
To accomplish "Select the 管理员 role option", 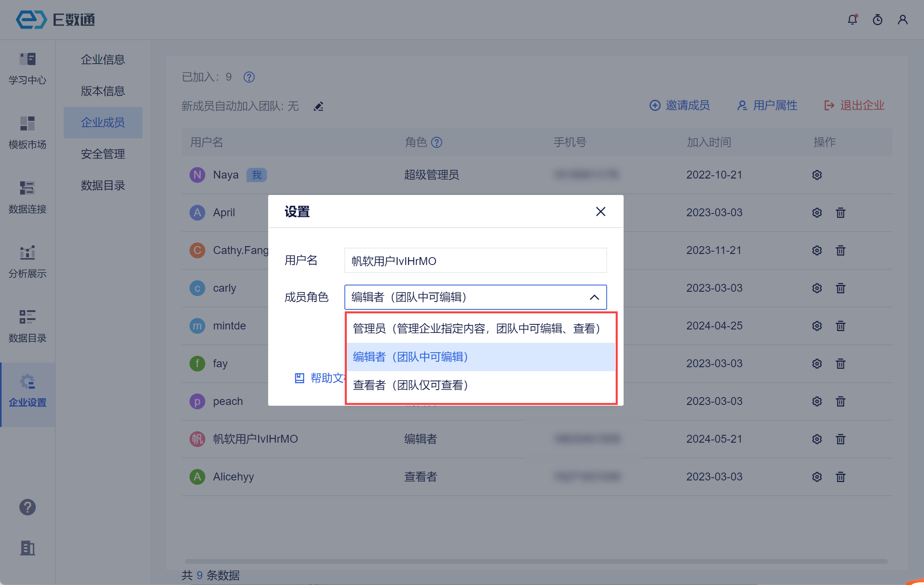I will [x=476, y=328].
